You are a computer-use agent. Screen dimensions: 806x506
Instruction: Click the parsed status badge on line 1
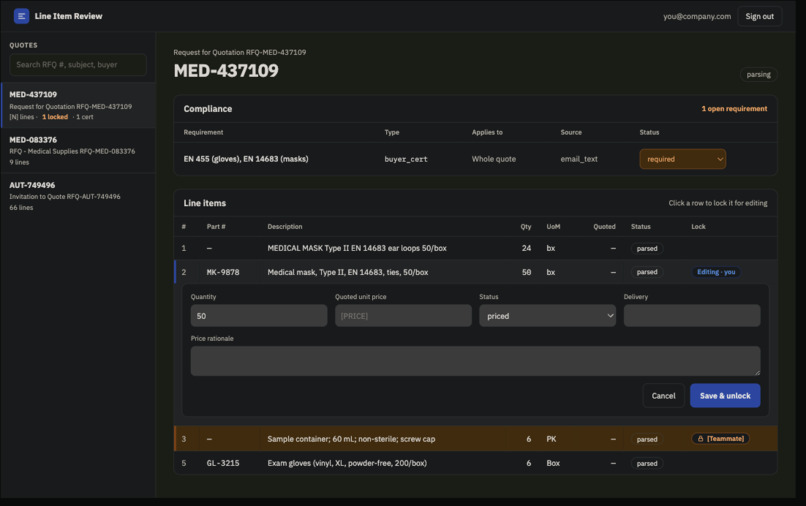pos(647,248)
